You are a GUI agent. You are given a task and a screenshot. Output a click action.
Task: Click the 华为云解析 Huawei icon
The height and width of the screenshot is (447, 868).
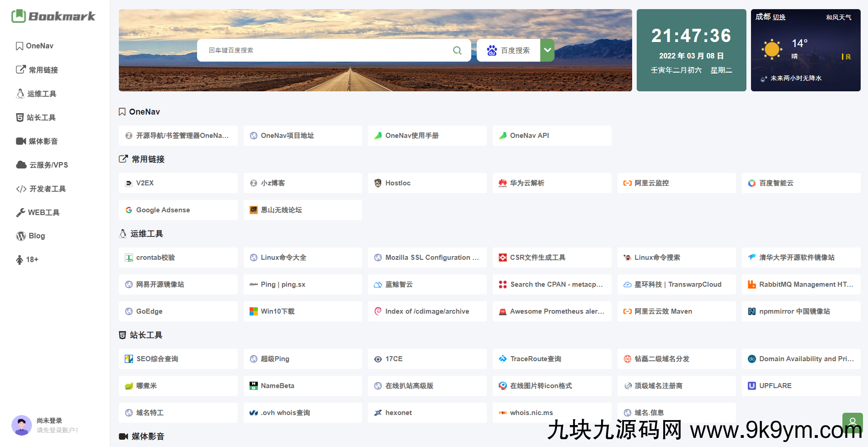coord(502,183)
